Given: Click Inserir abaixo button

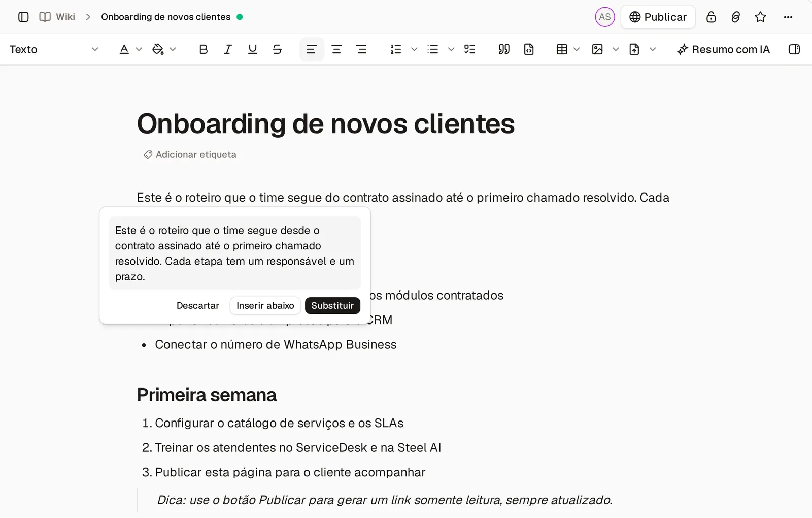Looking at the screenshot, I should [x=265, y=306].
